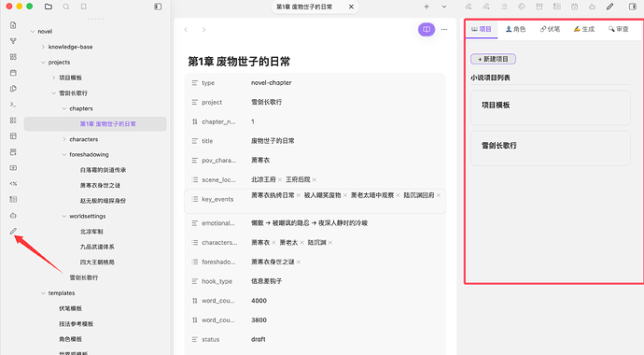Click the pencil icon in left ribbon
Image resolution: width=644 pixels, height=355 pixels.
pyautogui.click(x=13, y=232)
